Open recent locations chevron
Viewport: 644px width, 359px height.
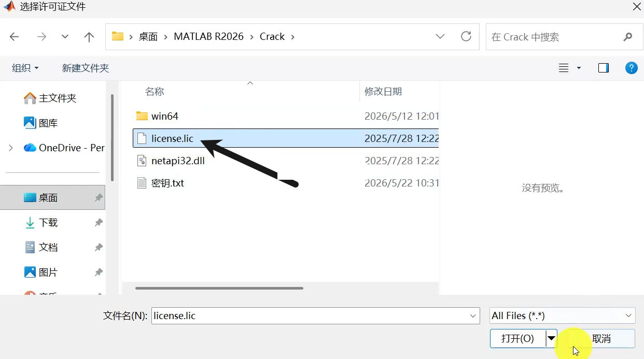(x=65, y=37)
